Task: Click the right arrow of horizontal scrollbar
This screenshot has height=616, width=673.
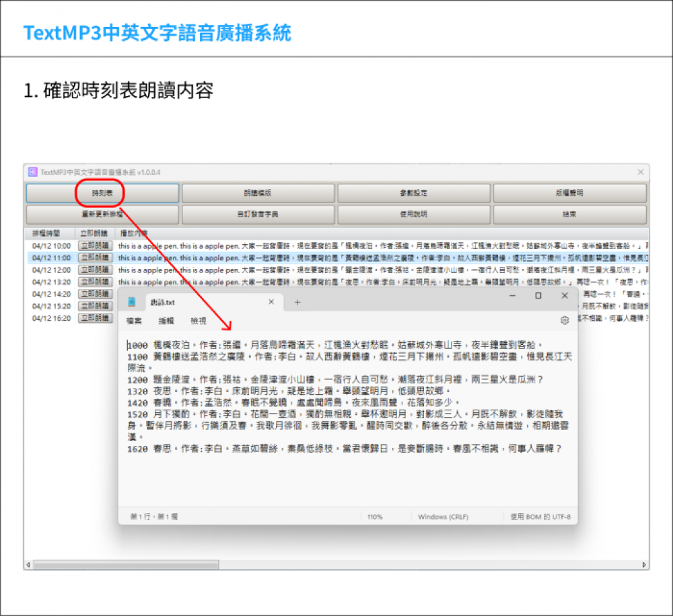Action: tap(644, 564)
